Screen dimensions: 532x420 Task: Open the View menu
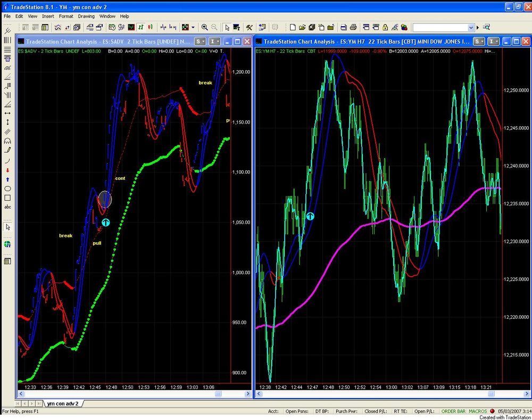pyautogui.click(x=32, y=16)
